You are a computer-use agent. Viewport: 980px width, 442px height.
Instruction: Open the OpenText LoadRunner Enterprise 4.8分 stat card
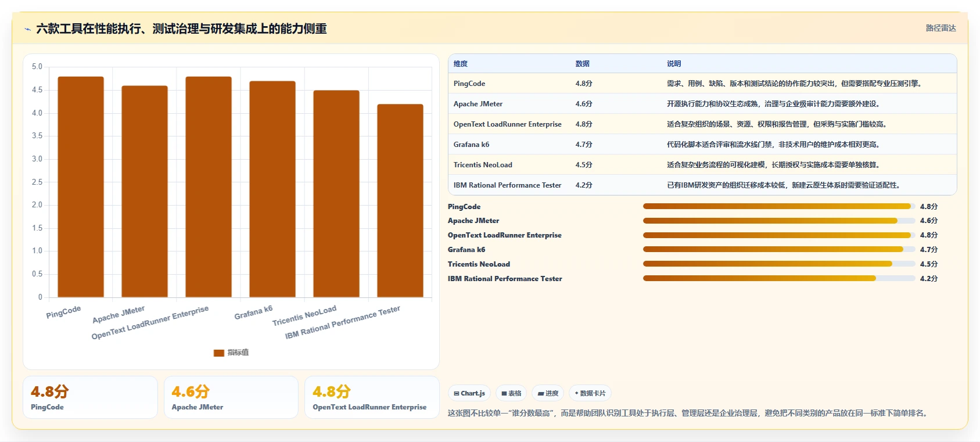click(x=372, y=397)
